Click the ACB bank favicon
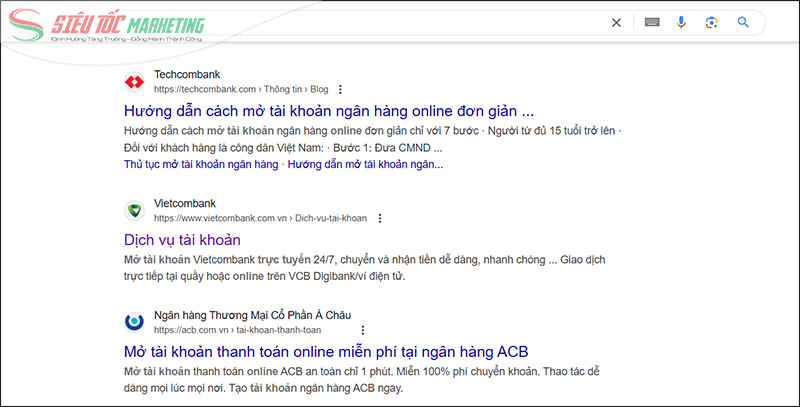 133,322
